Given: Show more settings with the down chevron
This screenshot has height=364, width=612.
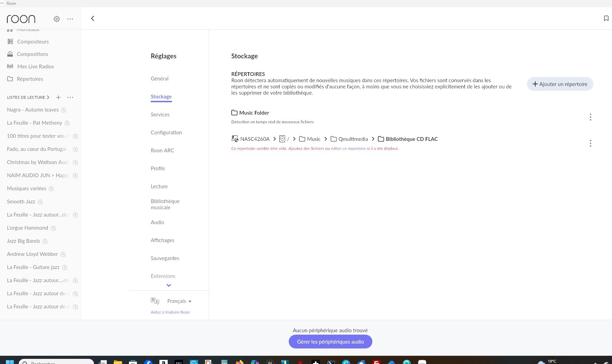Looking at the screenshot, I should click(x=169, y=285).
